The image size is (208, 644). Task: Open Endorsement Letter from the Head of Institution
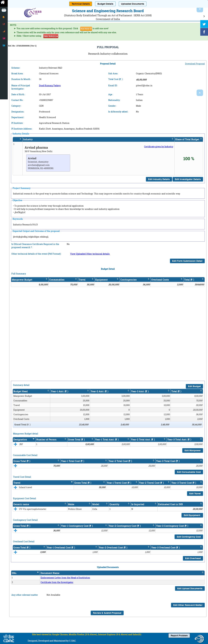(x=65, y=578)
